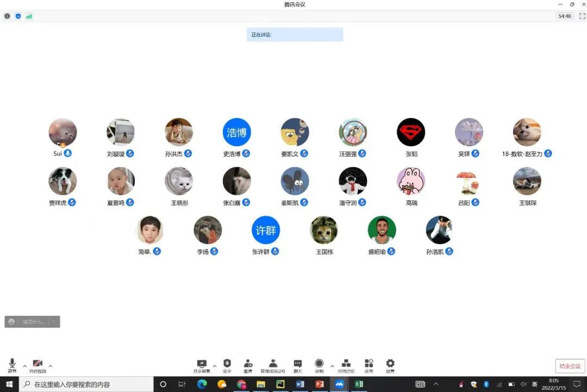
Task: Select participant 史浩博's avatar
Action: [x=236, y=132]
